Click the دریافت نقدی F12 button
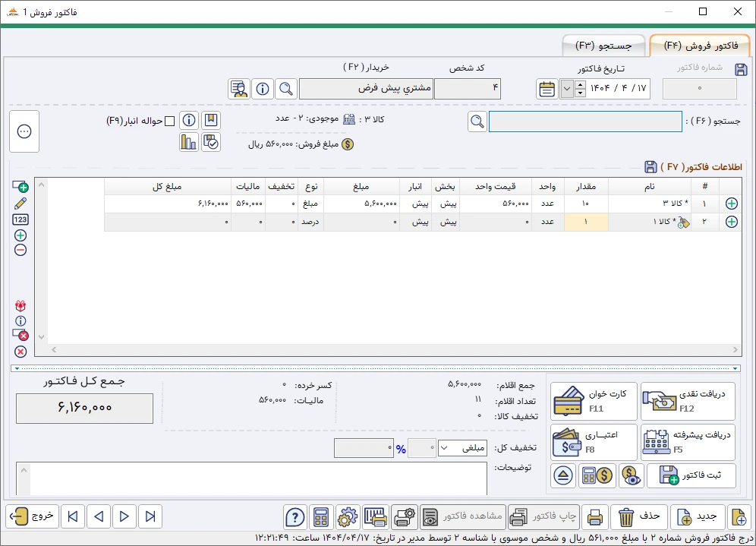Image resolution: width=756 pixels, height=546 pixels. [688, 402]
